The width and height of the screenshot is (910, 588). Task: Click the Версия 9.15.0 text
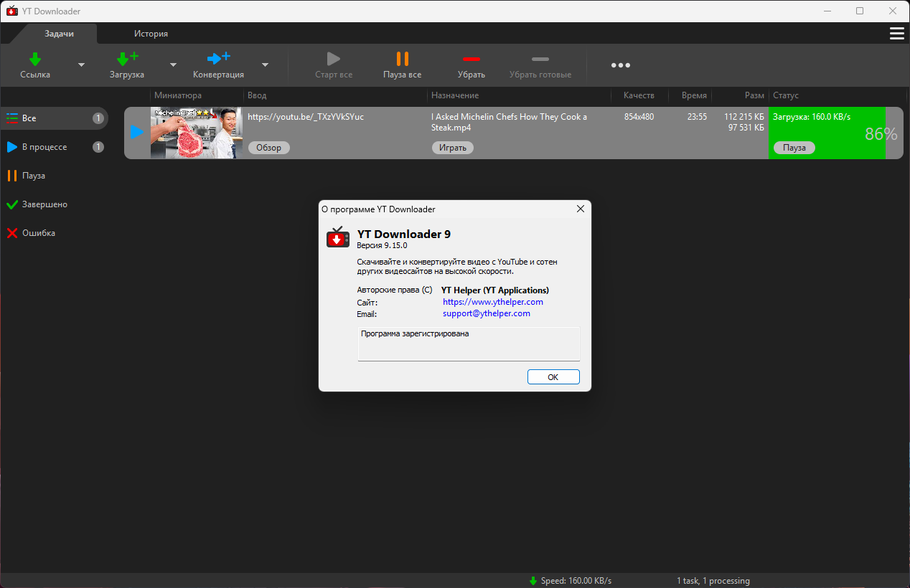pyautogui.click(x=382, y=245)
